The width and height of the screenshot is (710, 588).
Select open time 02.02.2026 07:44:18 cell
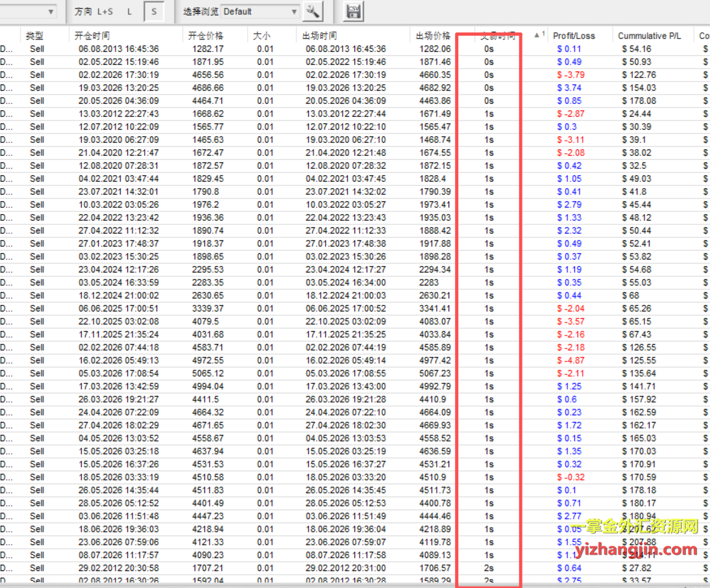(119, 347)
